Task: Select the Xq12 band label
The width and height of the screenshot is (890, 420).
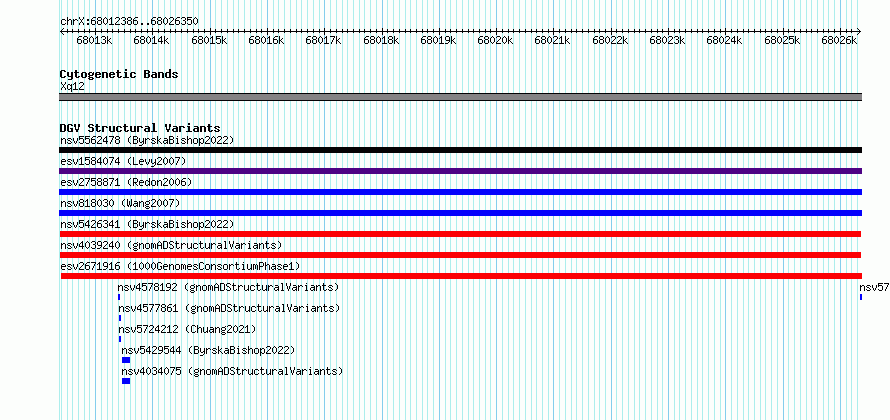Action: (72, 87)
